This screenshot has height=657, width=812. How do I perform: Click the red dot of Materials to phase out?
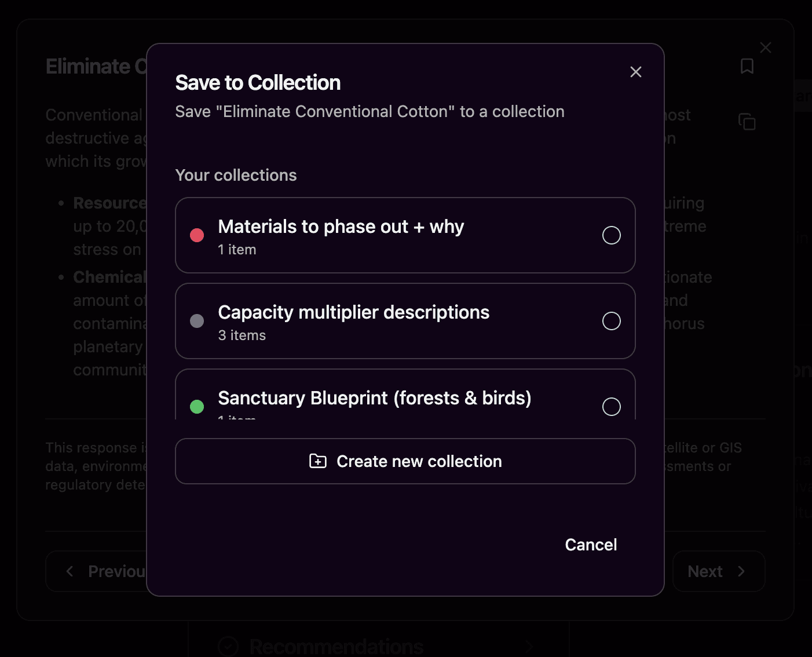pos(197,235)
